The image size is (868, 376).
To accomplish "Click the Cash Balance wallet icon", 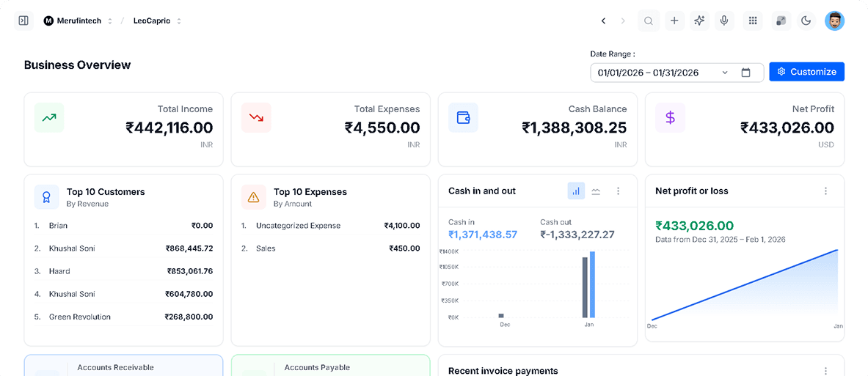I will pyautogui.click(x=463, y=117).
